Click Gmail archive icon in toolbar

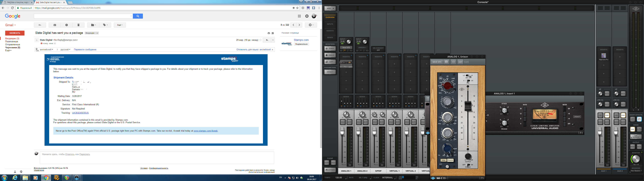55,25
